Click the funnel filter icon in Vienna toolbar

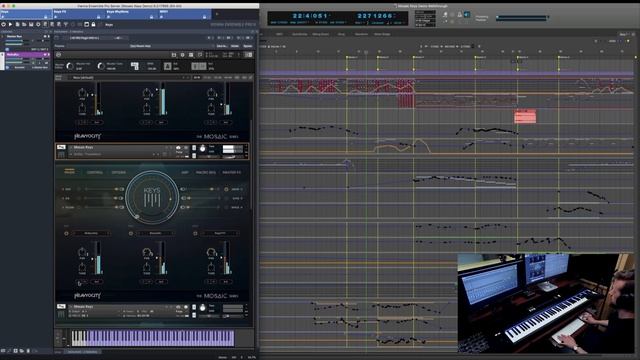(x=66, y=24)
